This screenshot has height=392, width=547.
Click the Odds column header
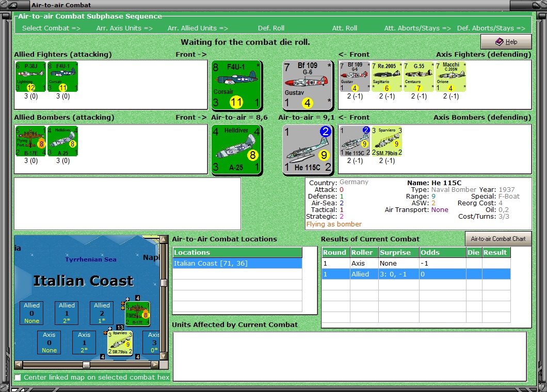tap(442, 253)
